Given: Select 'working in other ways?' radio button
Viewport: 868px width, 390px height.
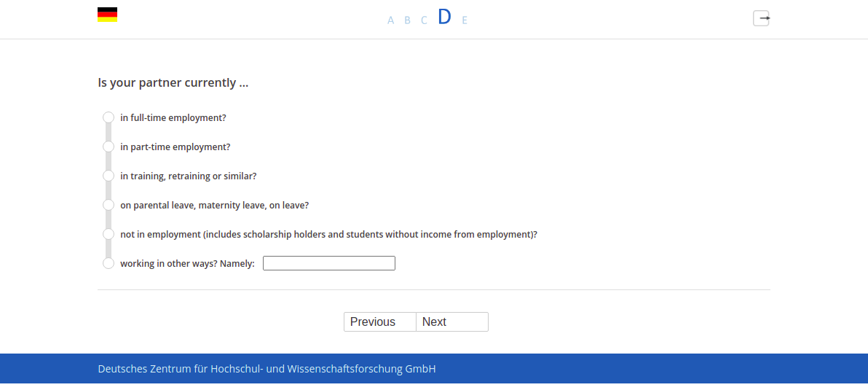Looking at the screenshot, I should pyautogui.click(x=108, y=264).
